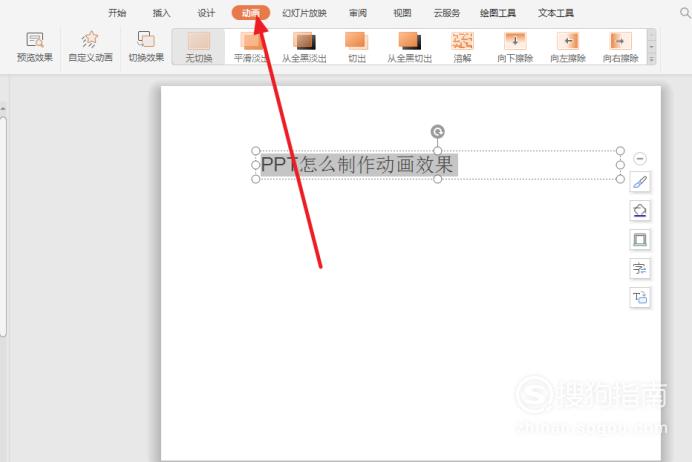
Task: Click the collapse minus icon beside text box
Action: [x=640, y=158]
